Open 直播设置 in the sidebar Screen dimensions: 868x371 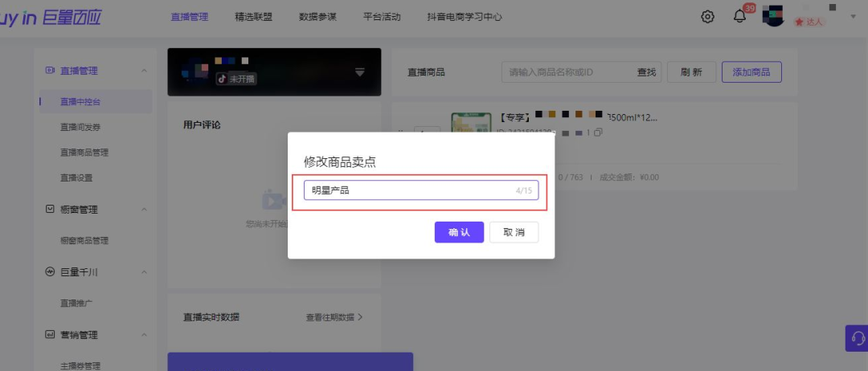pyautogui.click(x=76, y=178)
